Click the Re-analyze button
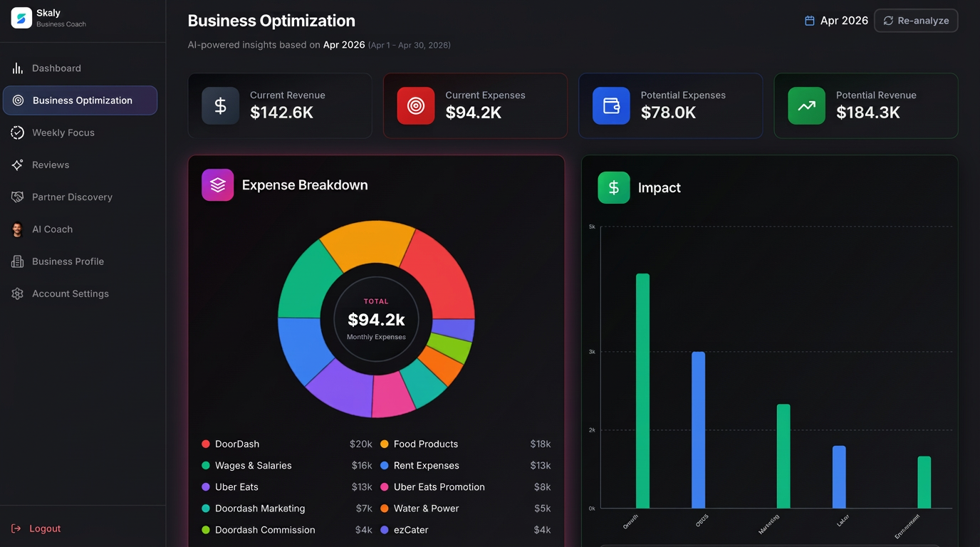The width and height of the screenshot is (980, 547). (x=916, y=21)
